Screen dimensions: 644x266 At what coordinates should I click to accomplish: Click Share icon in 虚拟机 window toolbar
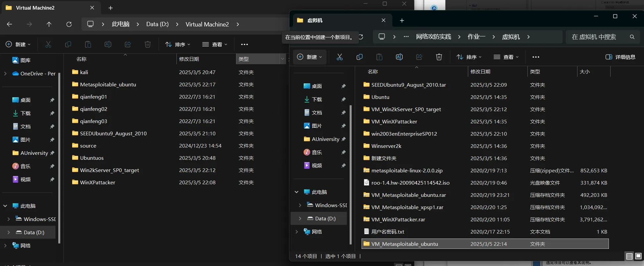pos(419,57)
